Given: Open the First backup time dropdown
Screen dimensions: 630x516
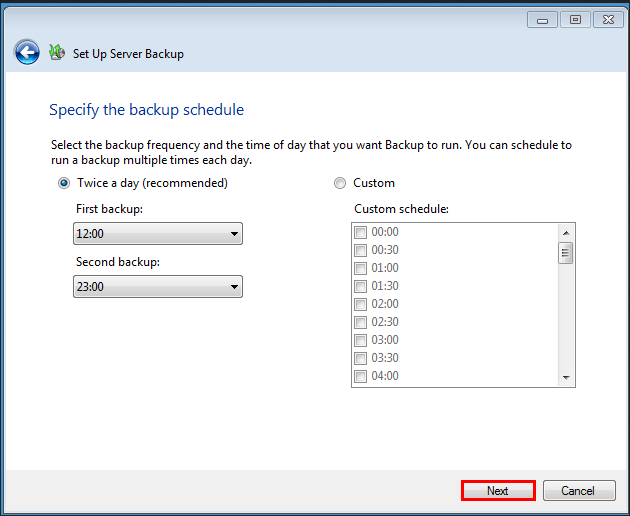Looking at the screenshot, I should (x=158, y=234).
